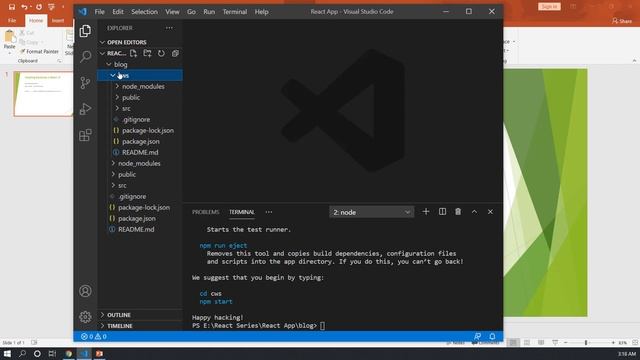Kill terminal with trash icon

pyautogui.click(x=458, y=211)
